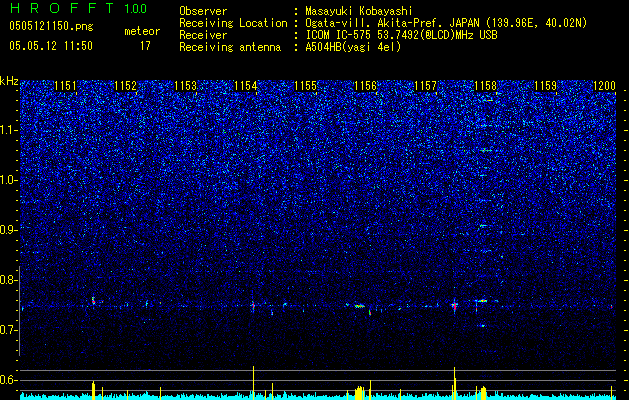Click the 1151 time marker
This screenshot has width=629, height=400.
65,86
